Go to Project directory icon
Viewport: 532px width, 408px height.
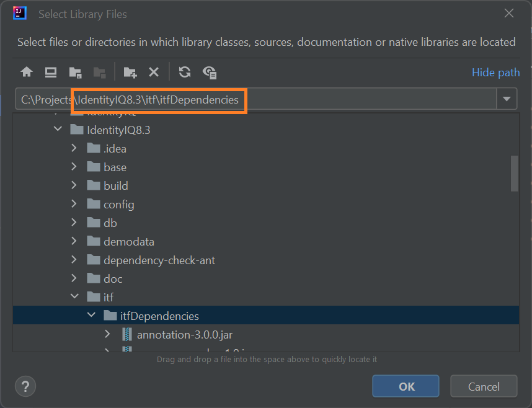pos(75,73)
